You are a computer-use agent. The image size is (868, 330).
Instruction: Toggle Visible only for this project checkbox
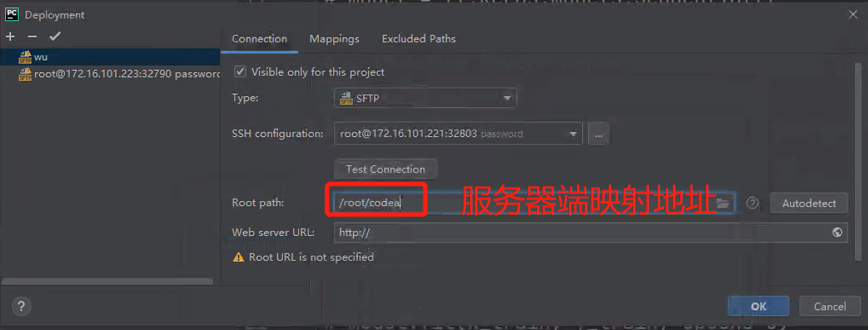pyautogui.click(x=240, y=71)
